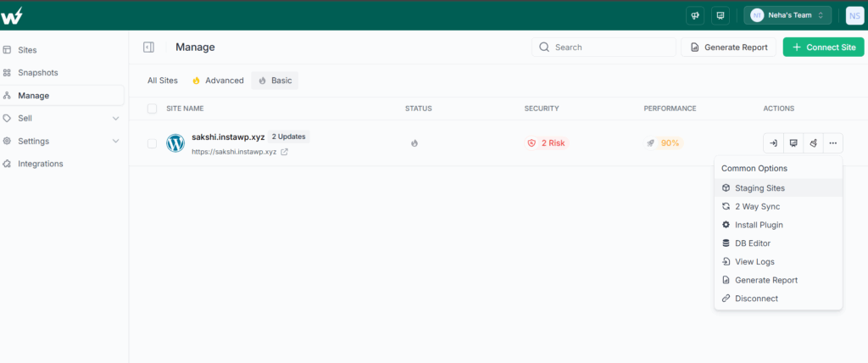868x363 pixels.
Task: Open the three-dots more actions menu
Action: pyautogui.click(x=833, y=143)
